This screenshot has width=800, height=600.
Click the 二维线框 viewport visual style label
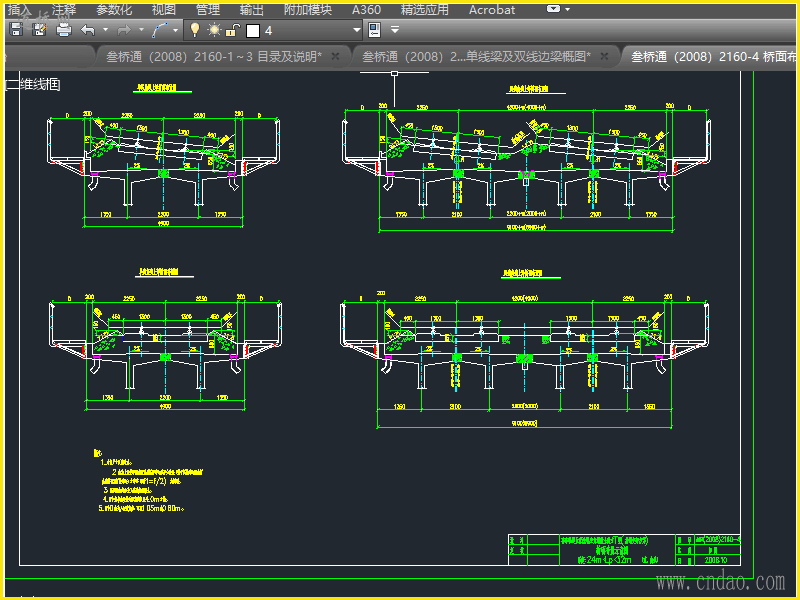(34, 85)
